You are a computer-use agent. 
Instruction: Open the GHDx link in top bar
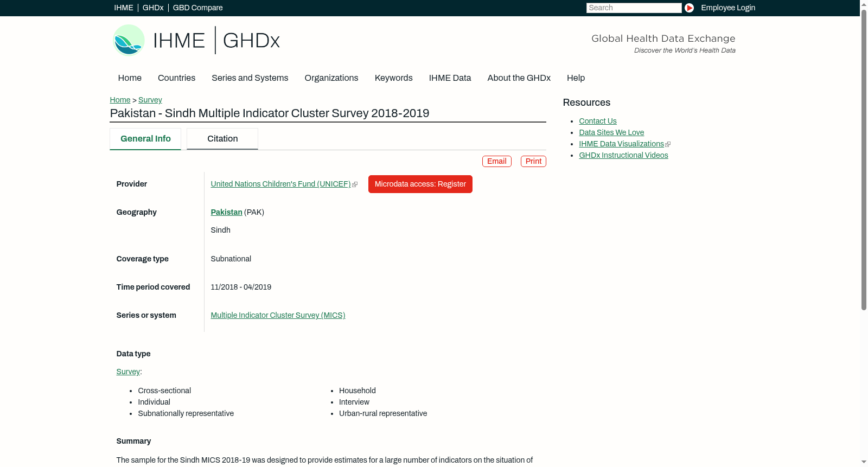pyautogui.click(x=153, y=8)
